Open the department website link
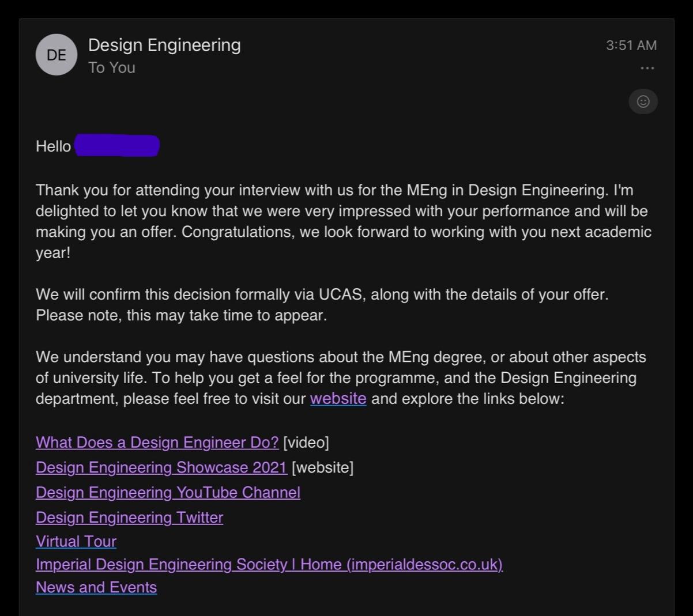Screen dimensions: 693x616 point(338,399)
